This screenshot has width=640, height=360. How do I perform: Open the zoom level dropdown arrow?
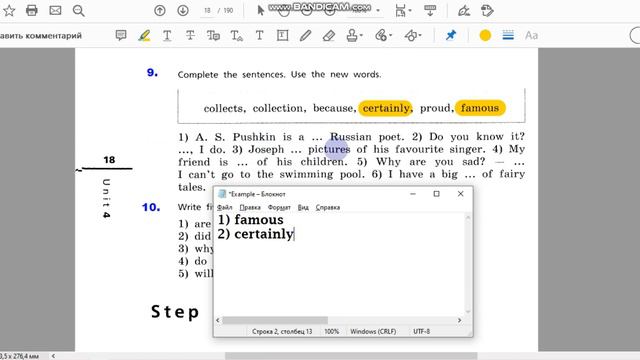[x=378, y=11]
